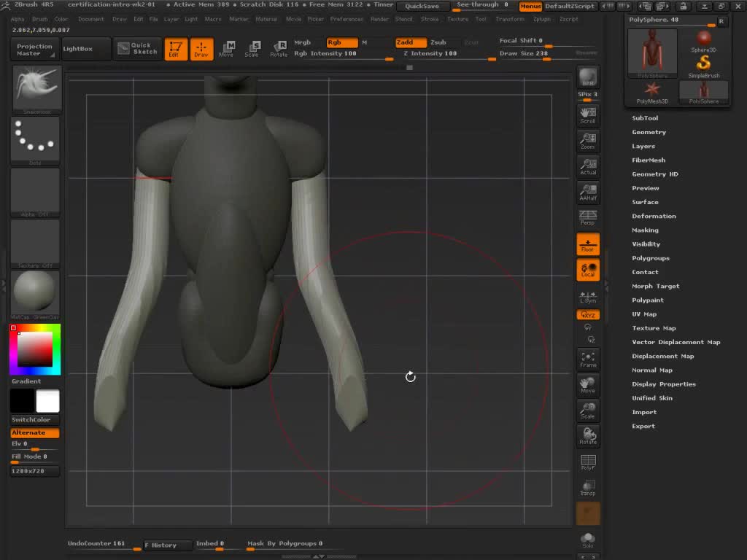Click the Quick Sketch button
Image resolution: width=747 pixels, height=560 pixels.
[x=138, y=49]
